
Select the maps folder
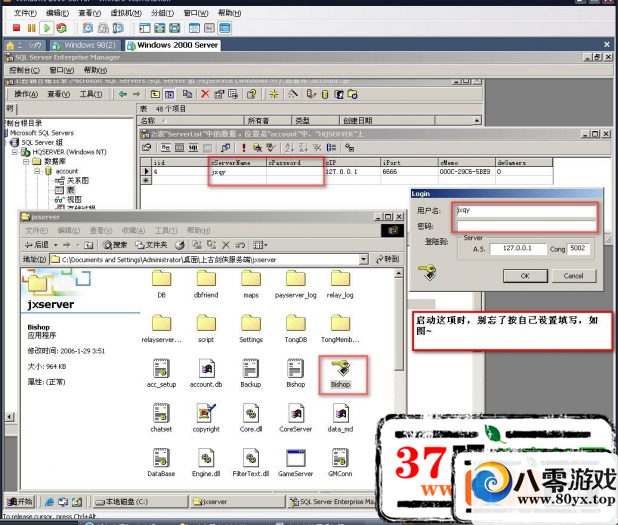pos(251,284)
